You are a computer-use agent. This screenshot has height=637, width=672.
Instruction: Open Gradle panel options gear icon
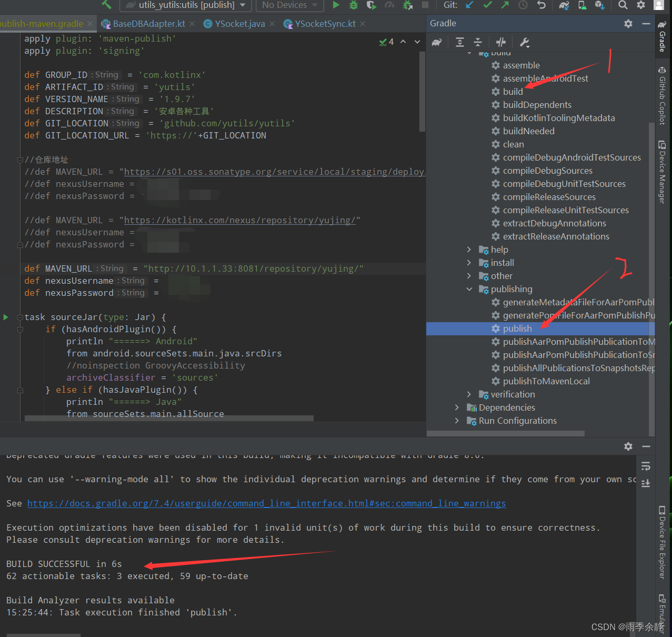tap(628, 24)
